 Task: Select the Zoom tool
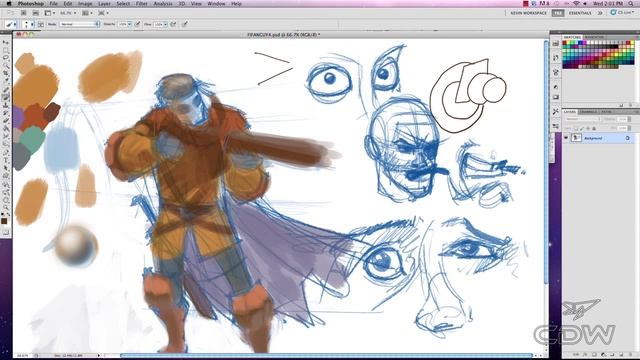coord(6,207)
